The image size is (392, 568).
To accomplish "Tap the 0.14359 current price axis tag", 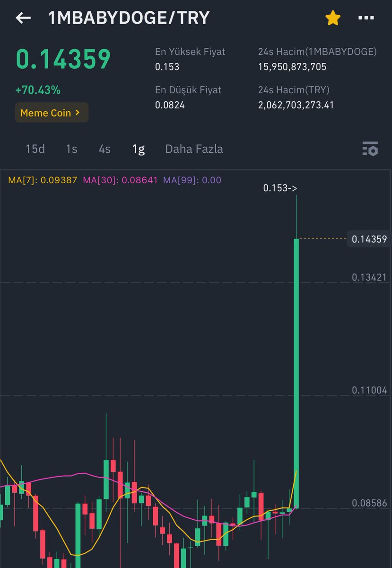I will coord(369,240).
